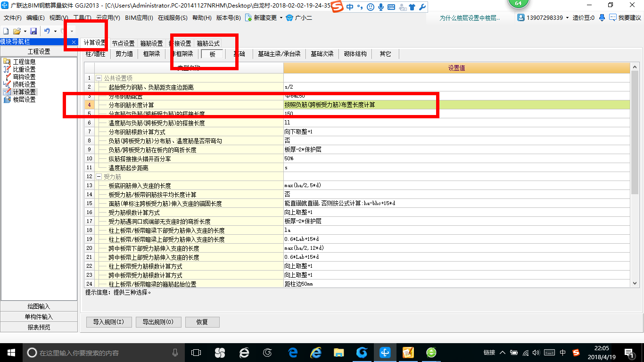Select the 砌体结构 tab

pyautogui.click(x=355, y=54)
